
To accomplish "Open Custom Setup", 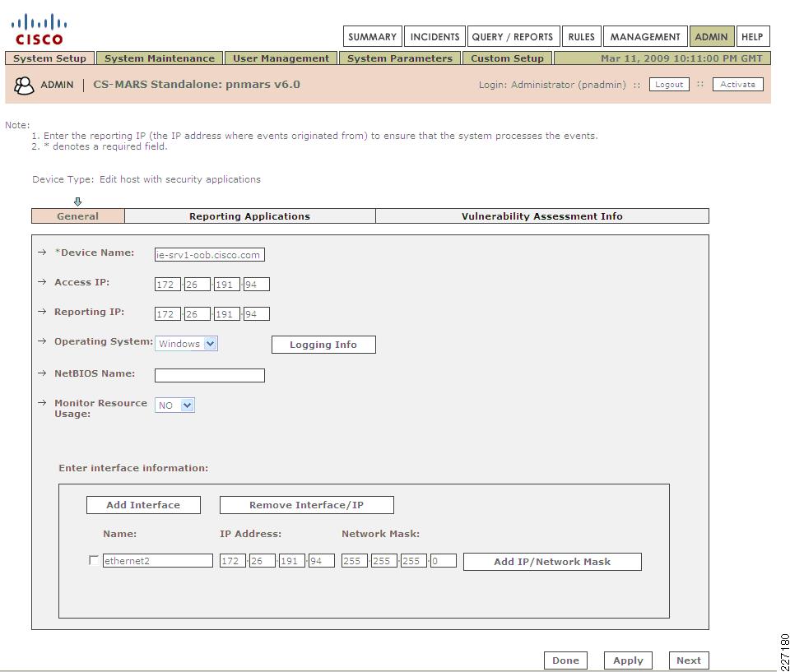I will tap(507, 58).
